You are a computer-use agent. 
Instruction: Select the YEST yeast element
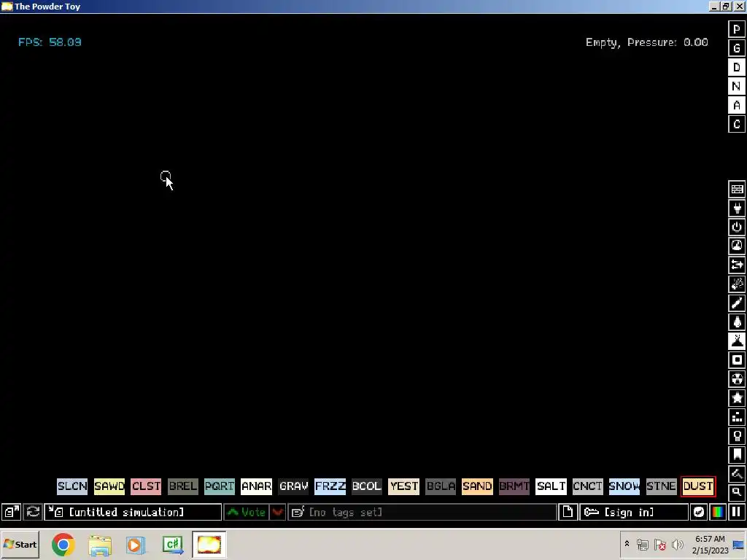click(403, 486)
